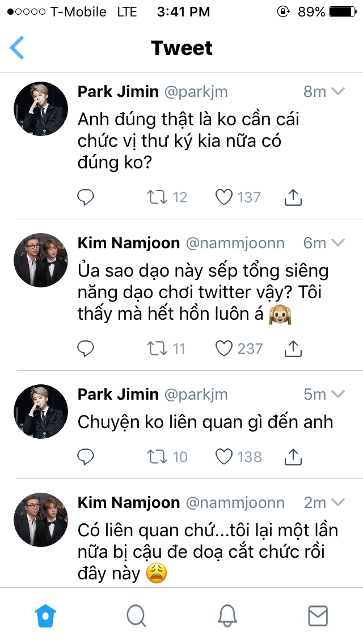Share Park Jimin's 8m tweet
This screenshot has width=363, height=644.
click(293, 197)
